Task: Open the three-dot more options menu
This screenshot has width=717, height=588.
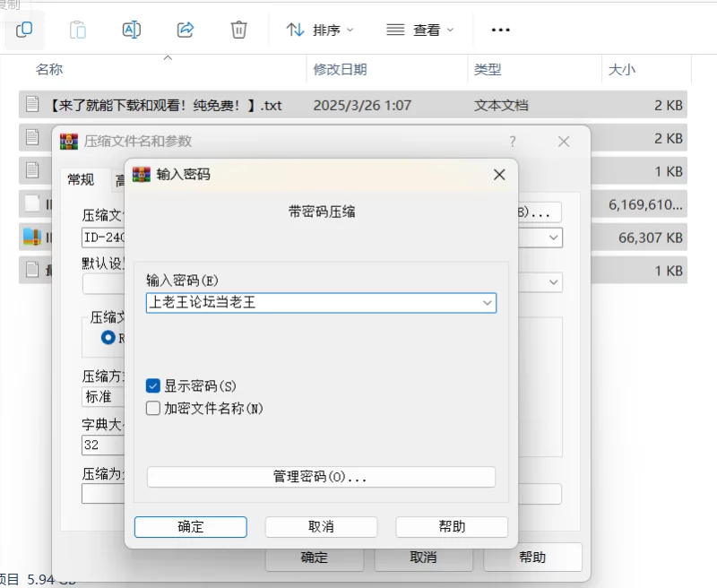Action: [x=500, y=30]
